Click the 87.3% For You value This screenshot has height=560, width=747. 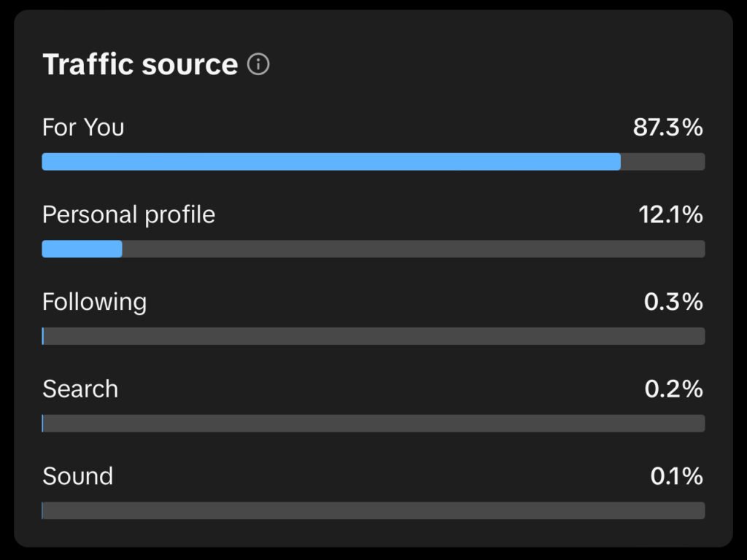tap(667, 128)
